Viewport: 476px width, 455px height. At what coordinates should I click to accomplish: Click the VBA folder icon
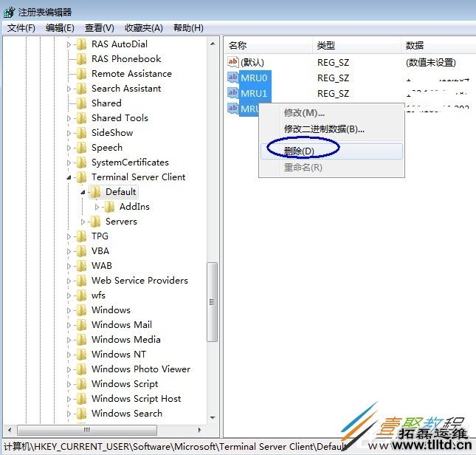(81, 251)
